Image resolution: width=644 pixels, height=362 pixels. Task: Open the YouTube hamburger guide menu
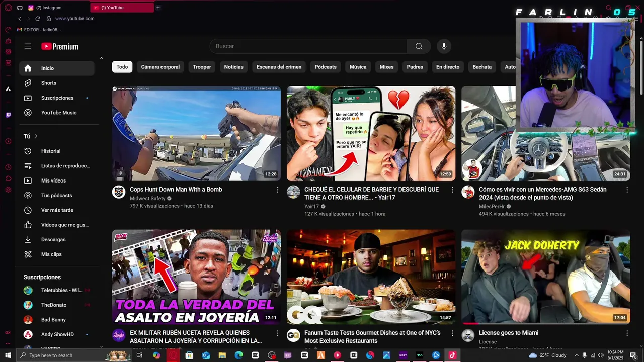28,46
